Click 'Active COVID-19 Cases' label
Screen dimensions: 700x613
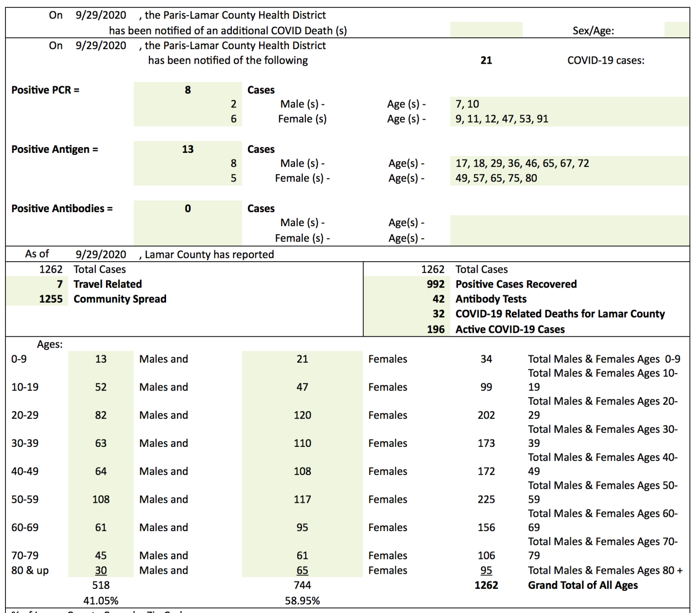(x=510, y=329)
